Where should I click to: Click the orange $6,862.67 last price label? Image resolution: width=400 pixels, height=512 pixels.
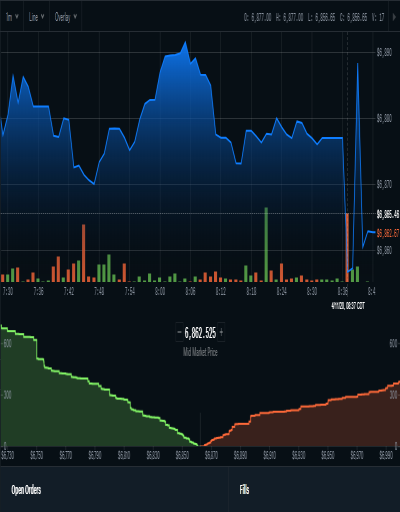[x=388, y=233]
